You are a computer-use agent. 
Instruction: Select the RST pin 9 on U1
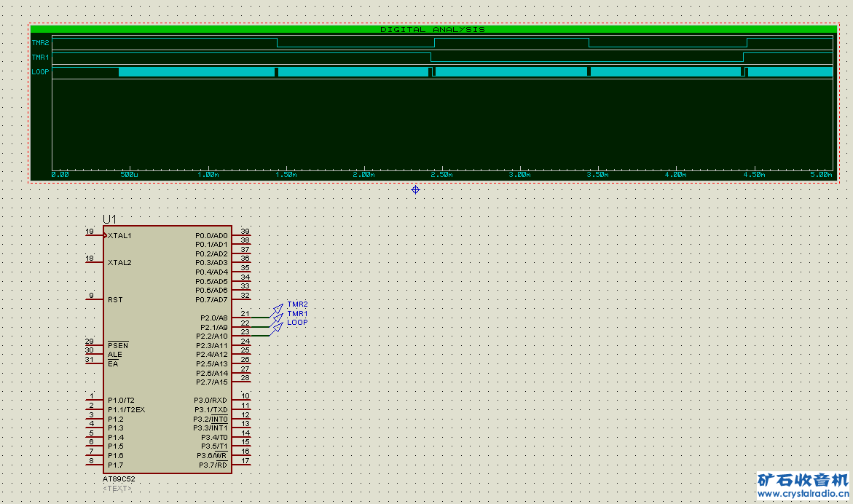click(x=94, y=299)
